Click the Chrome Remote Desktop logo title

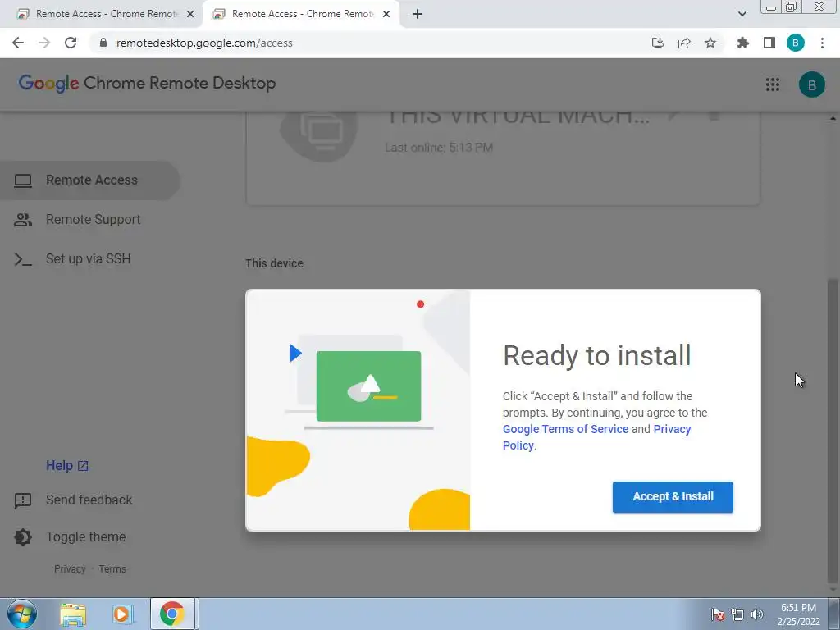[x=147, y=84]
